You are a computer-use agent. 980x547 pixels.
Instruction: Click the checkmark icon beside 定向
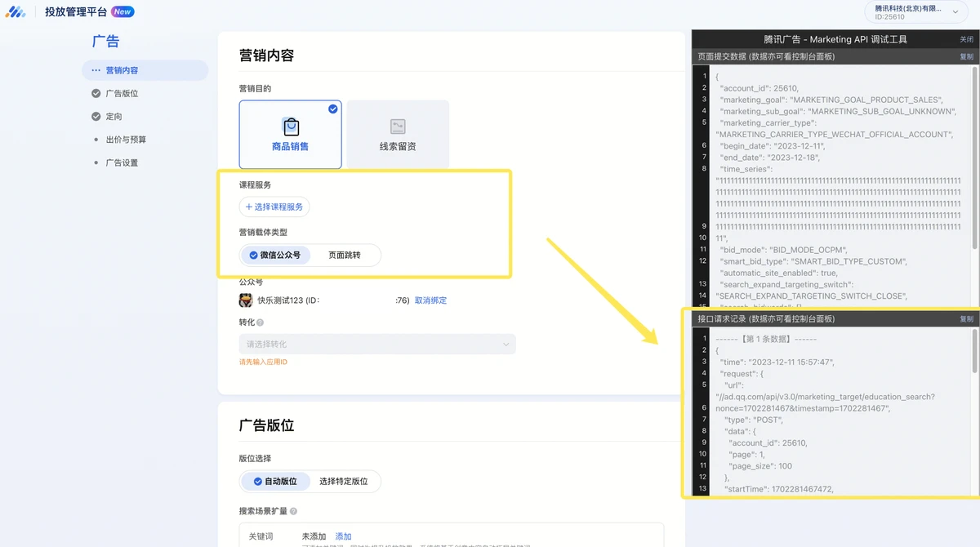pos(96,117)
